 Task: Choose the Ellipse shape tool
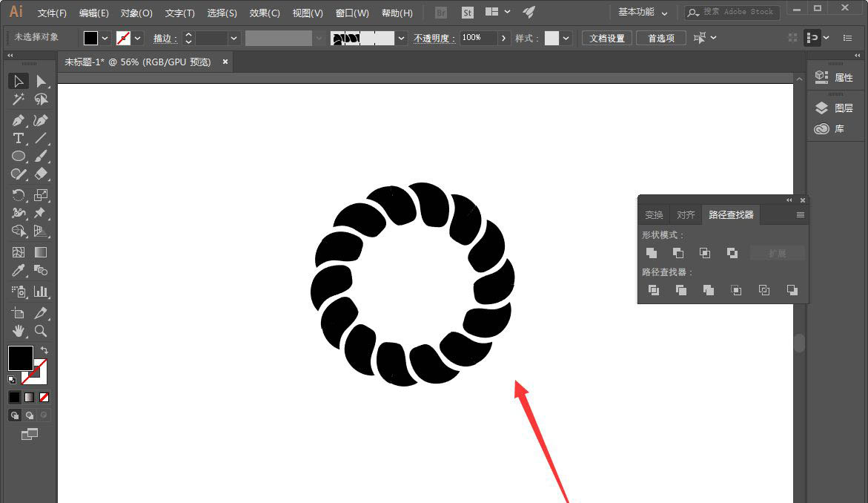[19, 157]
